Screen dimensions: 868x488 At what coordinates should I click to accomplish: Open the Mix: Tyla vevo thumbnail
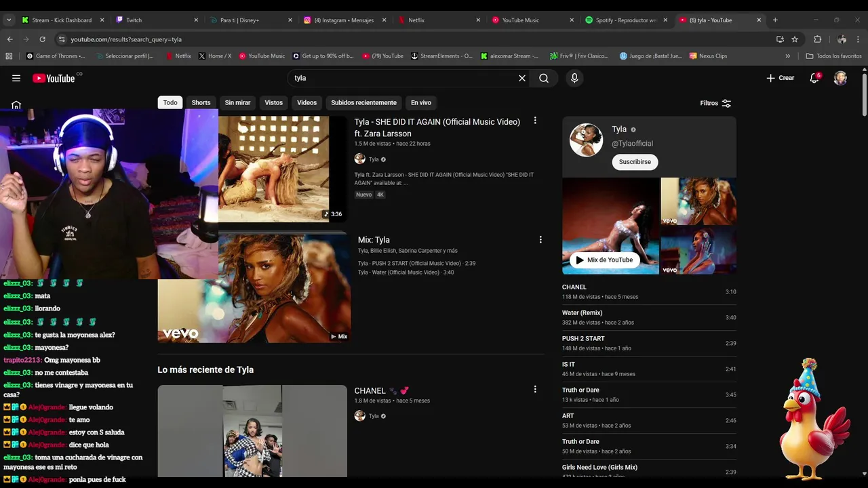coord(254,288)
